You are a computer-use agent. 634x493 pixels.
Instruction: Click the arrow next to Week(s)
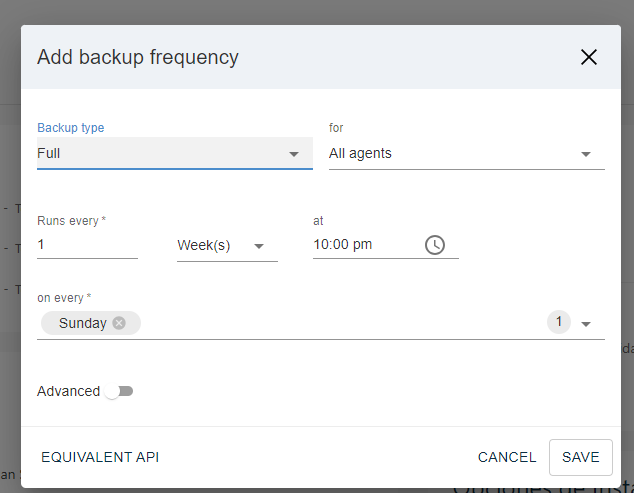coord(259,246)
